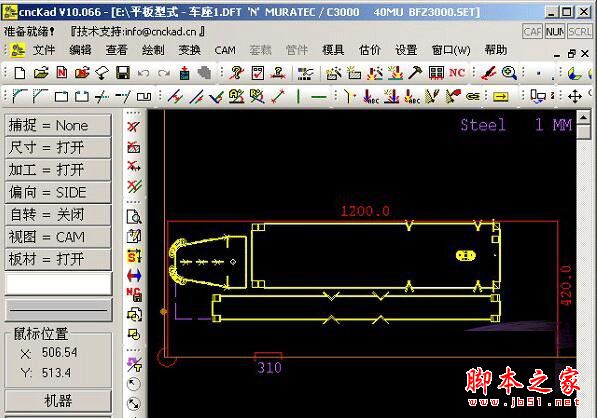The width and height of the screenshot is (597, 418).
Task: Click the redo arrow icon
Action: pos(164,73)
